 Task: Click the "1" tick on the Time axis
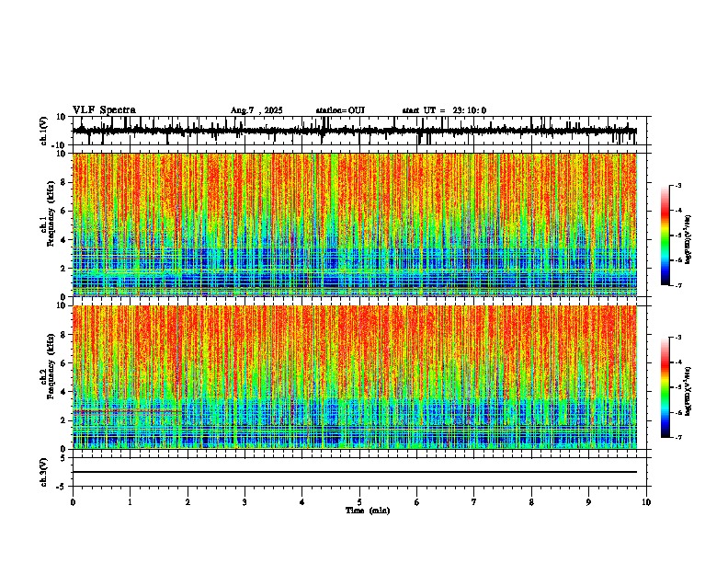pyautogui.click(x=130, y=502)
